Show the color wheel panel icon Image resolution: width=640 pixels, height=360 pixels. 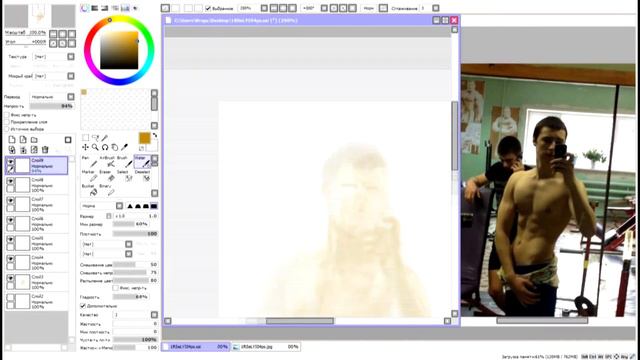coord(84,8)
